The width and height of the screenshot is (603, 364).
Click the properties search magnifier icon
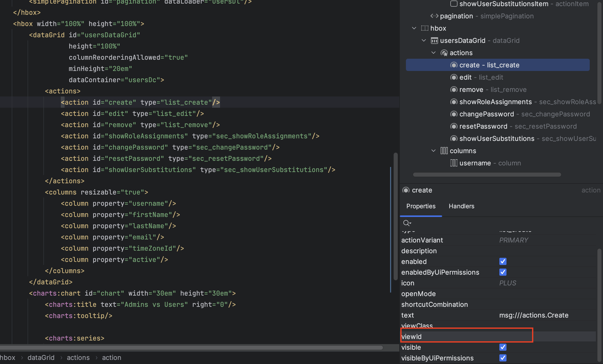407,223
